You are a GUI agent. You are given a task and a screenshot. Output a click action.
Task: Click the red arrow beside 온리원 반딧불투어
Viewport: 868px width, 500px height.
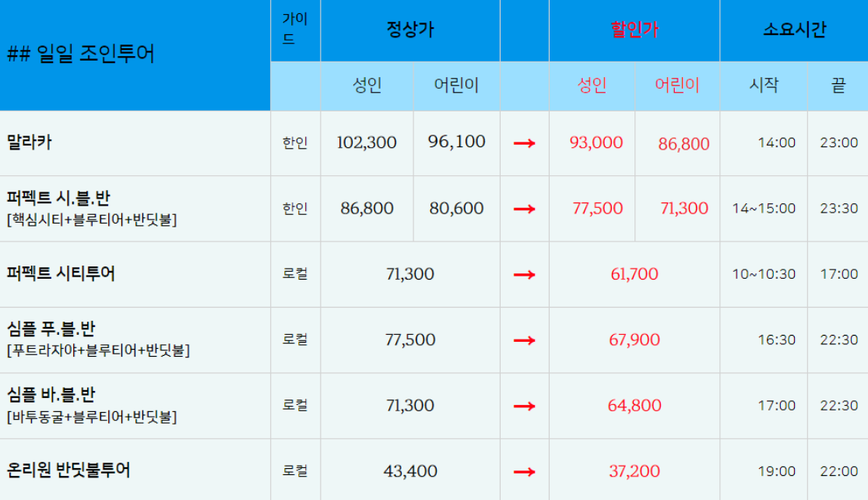(524, 471)
